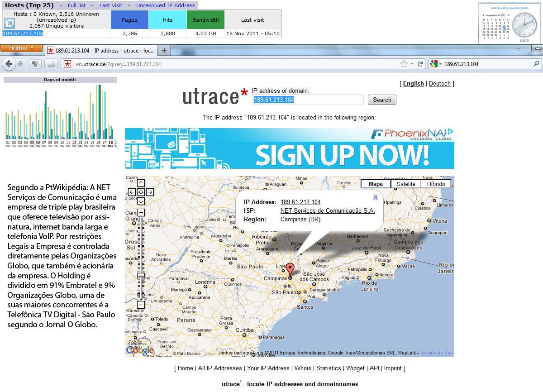543x392 pixels.
Task: Click the red location marker on Campinas
Action: (291, 269)
